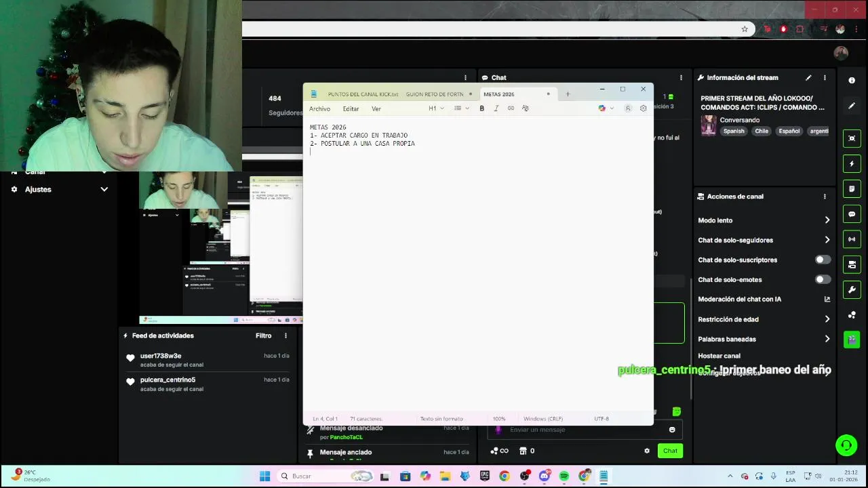
Task: Switch to PUNTOS DEL CANAL KICK.txt tab
Action: coord(363,94)
